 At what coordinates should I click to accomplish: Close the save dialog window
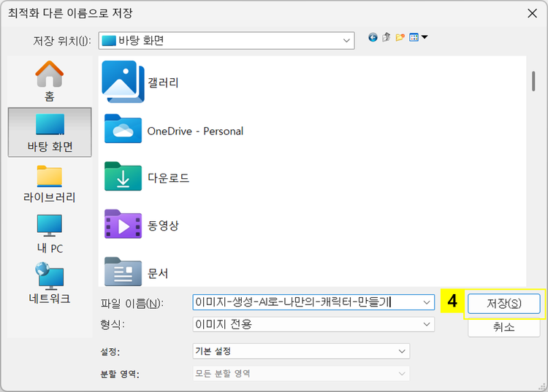point(532,14)
